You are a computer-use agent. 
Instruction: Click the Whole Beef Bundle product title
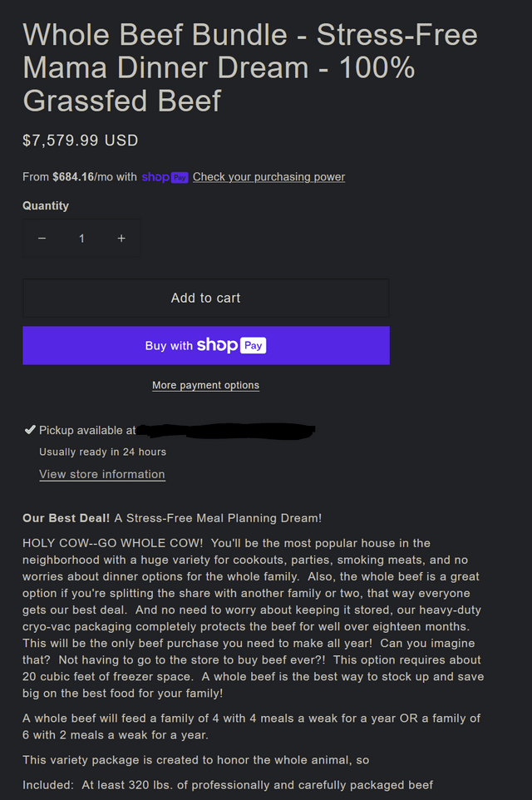click(x=249, y=67)
